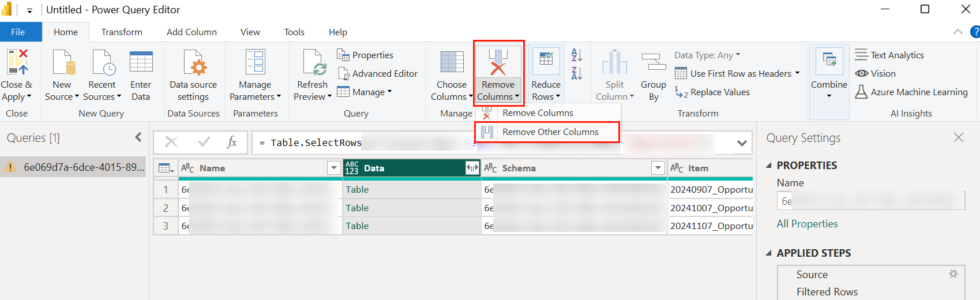Image resolution: width=980 pixels, height=300 pixels.
Task: Expand the formula bar
Action: 742,142
